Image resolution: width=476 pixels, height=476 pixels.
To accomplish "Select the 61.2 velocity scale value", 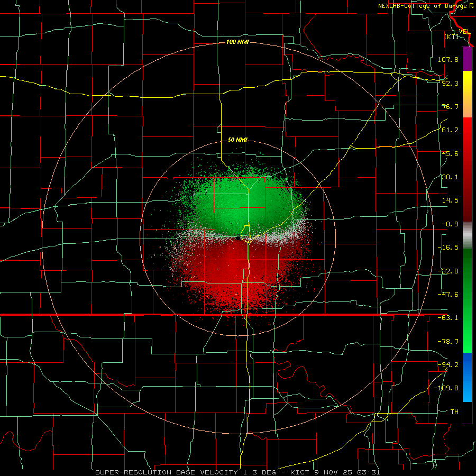I will pos(450,130).
